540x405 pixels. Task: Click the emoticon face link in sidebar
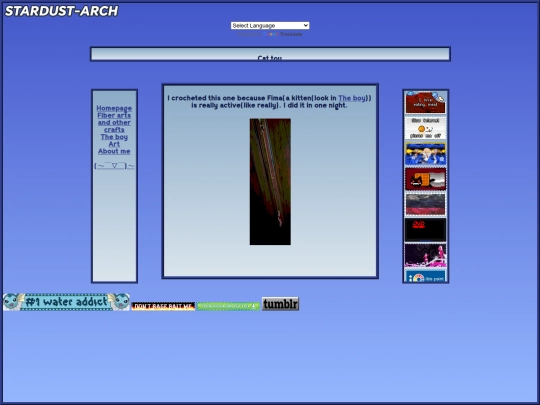click(114, 166)
